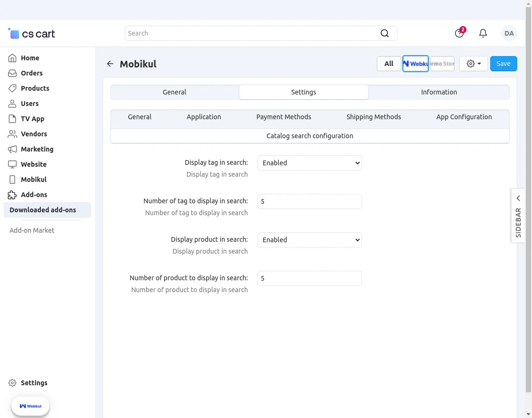This screenshot has height=418, width=532.
Task: Click the Products tag icon
Action: coord(12,88)
